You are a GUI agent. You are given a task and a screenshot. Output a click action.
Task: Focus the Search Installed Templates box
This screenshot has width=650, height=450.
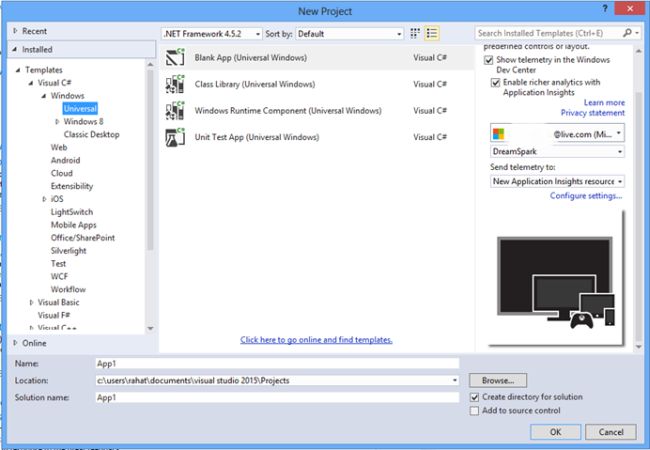point(548,33)
